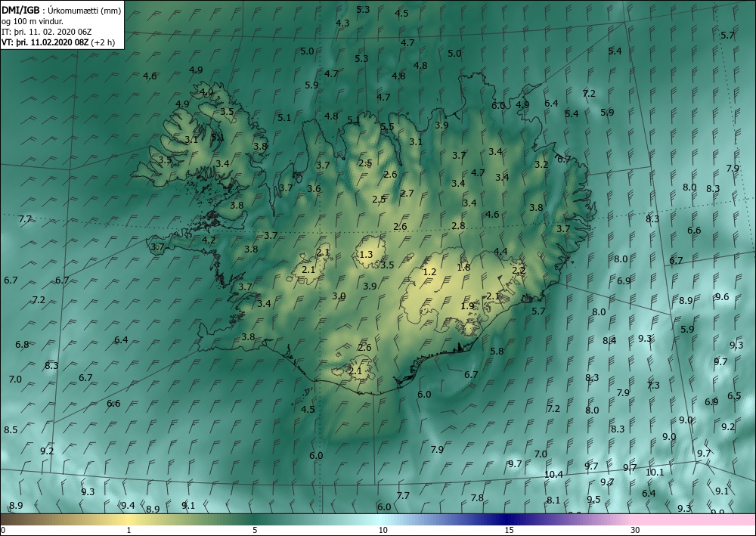Click the 4.0 value in the Westfjords
The image size is (756, 536).
pyautogui.click(x=207, y=91)
